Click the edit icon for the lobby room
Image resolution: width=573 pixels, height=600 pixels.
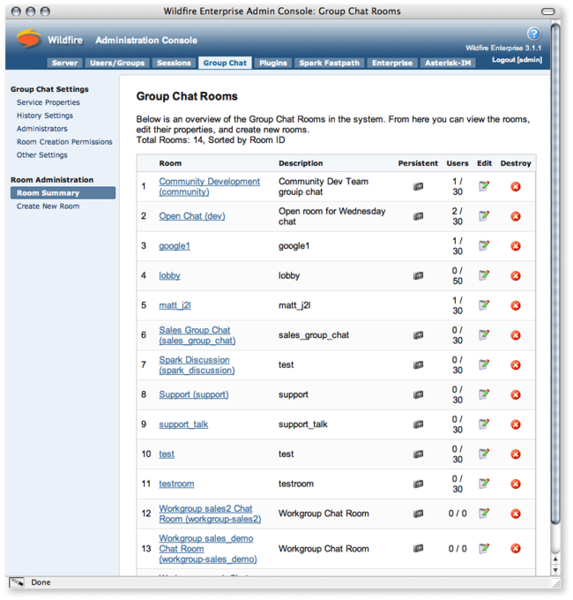(x=484, y=276)
